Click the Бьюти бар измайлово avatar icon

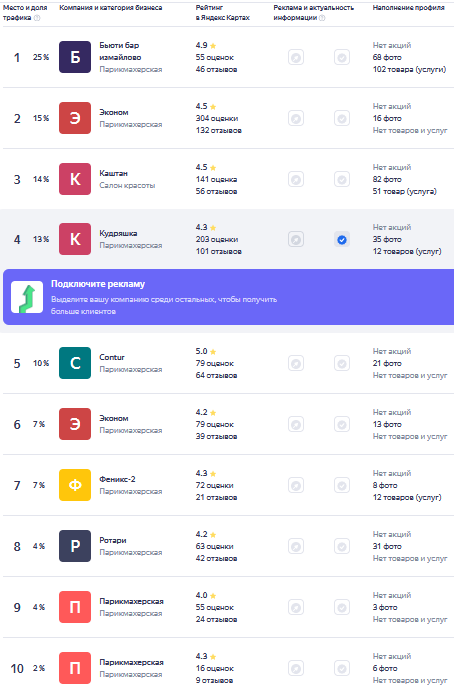pyautogui.click(x=75, y=57)
